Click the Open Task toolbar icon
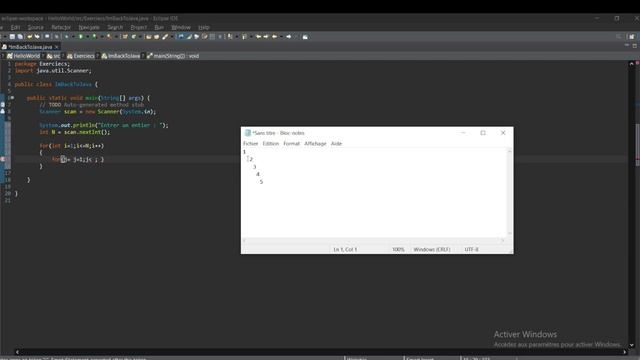This screenshot has height=360, width=640. [x=156, y=37]
